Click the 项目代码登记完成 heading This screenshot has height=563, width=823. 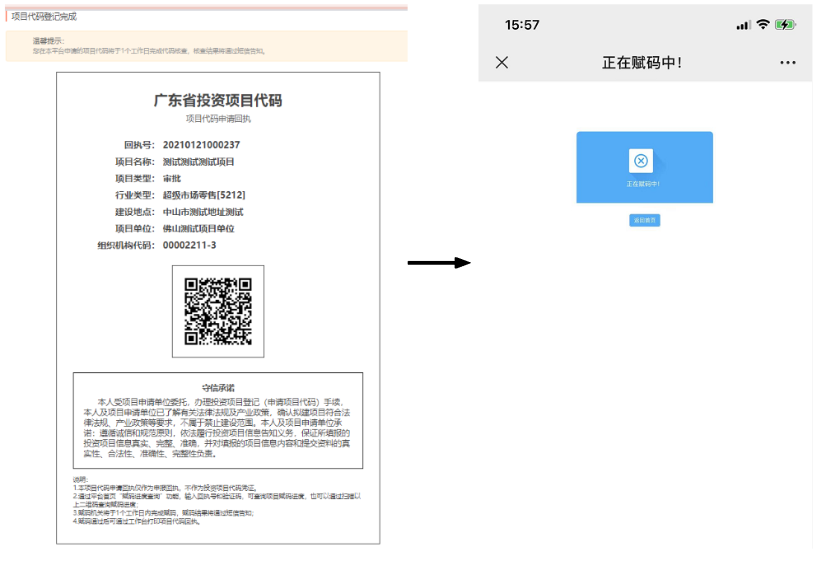click(44, 16)
